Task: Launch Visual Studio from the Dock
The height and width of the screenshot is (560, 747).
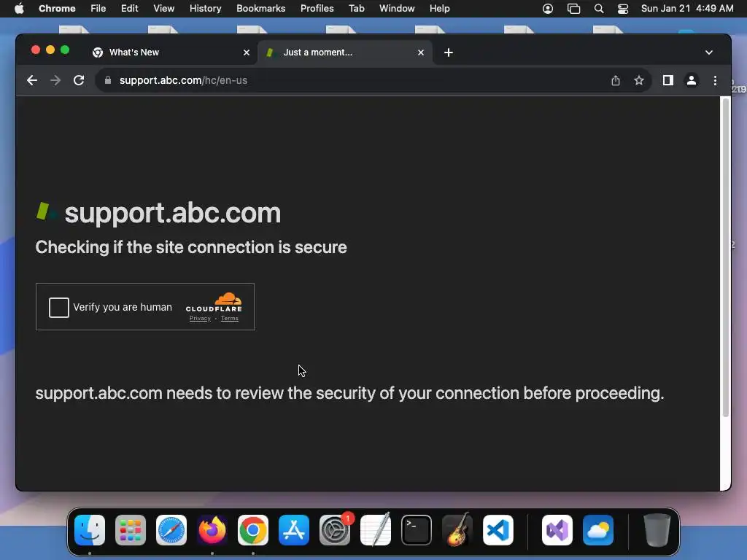Action: (x=557, y=530)
